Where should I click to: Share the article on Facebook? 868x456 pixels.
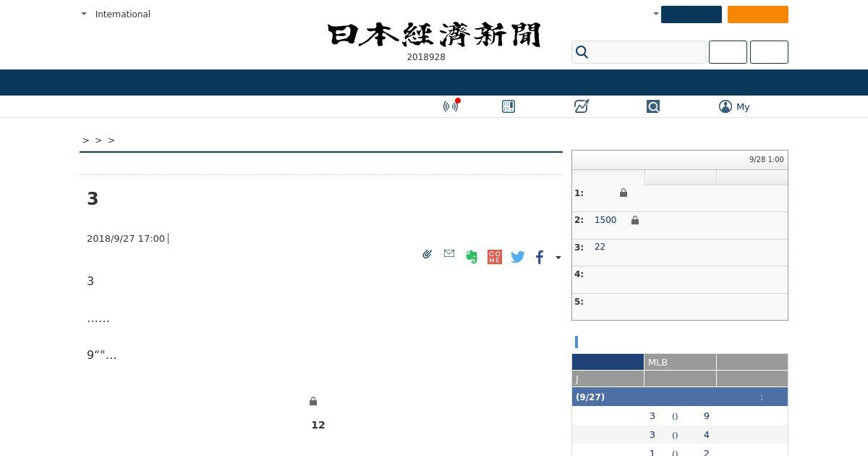[540, 257]
